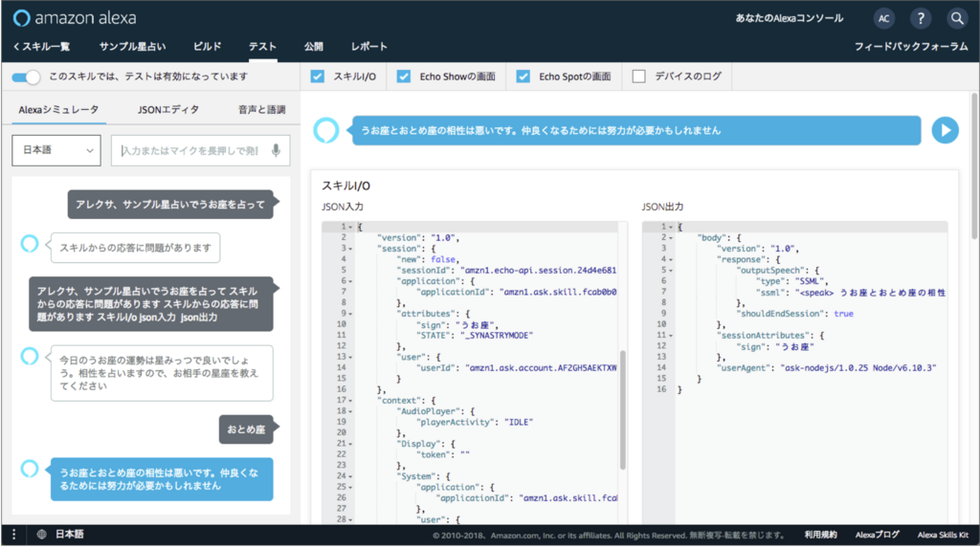
Task: Click the Alexa ring icon beside the top response
Action: [326, 130]
